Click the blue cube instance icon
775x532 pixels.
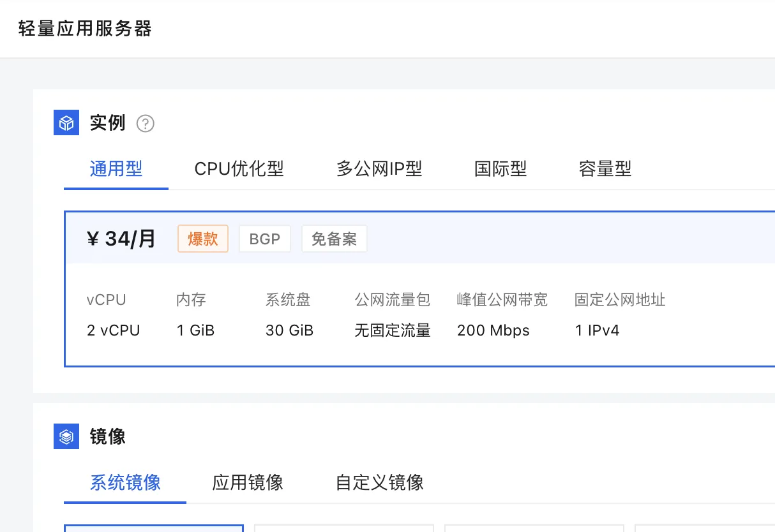66,122
